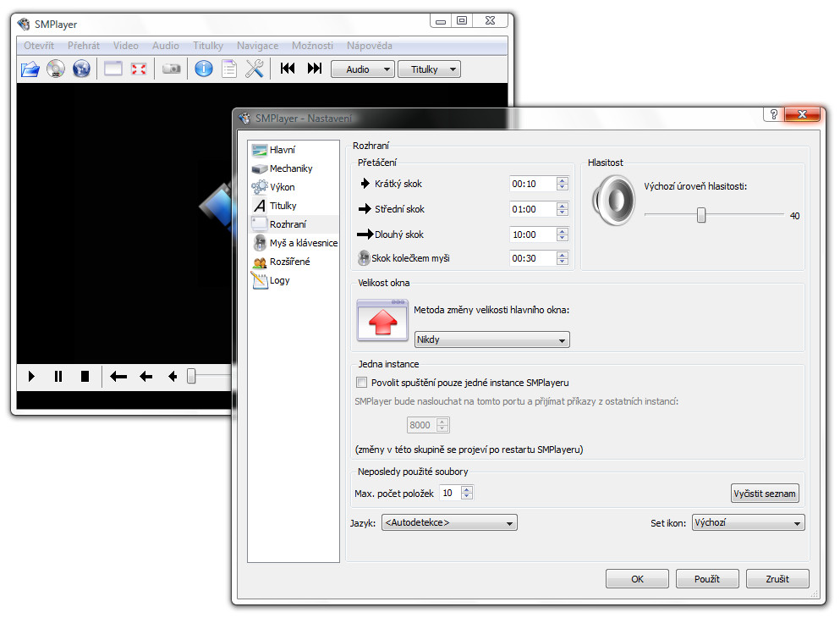The height and width of the screenshot is (618, 840).
Task: Click the Skok kolečkem myši field 00:30
Action: 532,258
